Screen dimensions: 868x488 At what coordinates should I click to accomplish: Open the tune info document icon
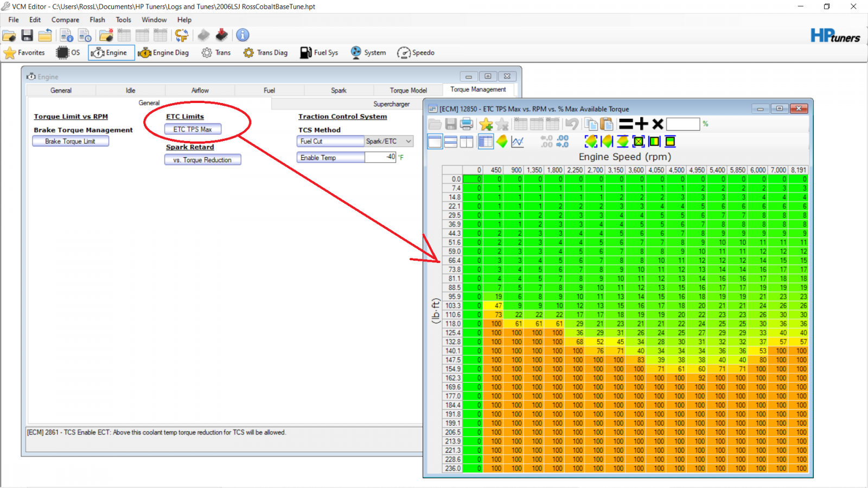(x=67, y=36)
